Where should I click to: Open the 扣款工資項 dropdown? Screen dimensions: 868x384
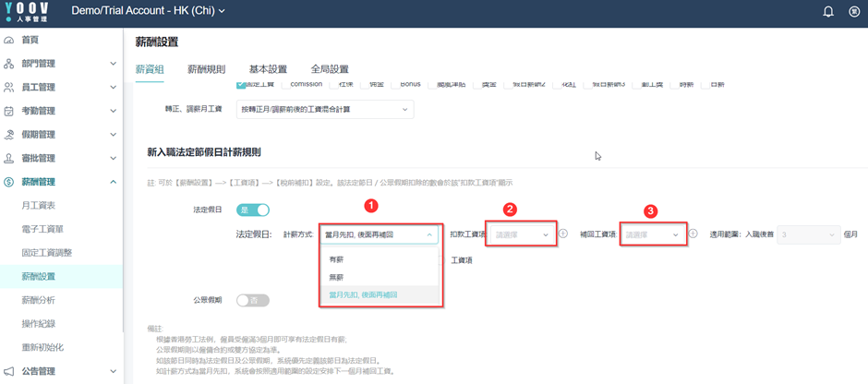tap(522, 234)
